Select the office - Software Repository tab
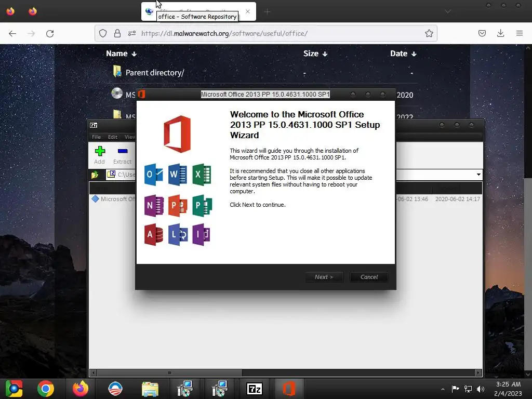Image resolution: width=532 pixels, height=399 pixels. 198,11
